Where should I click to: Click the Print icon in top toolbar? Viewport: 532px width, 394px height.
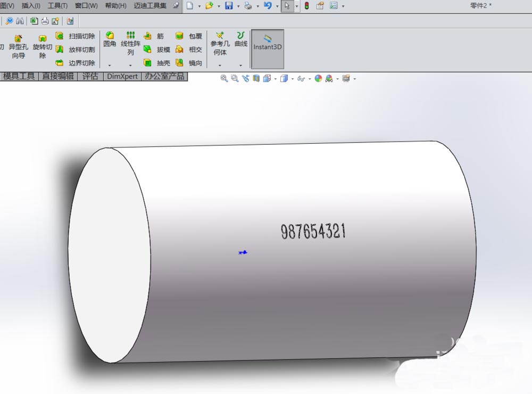click(248, 6)
